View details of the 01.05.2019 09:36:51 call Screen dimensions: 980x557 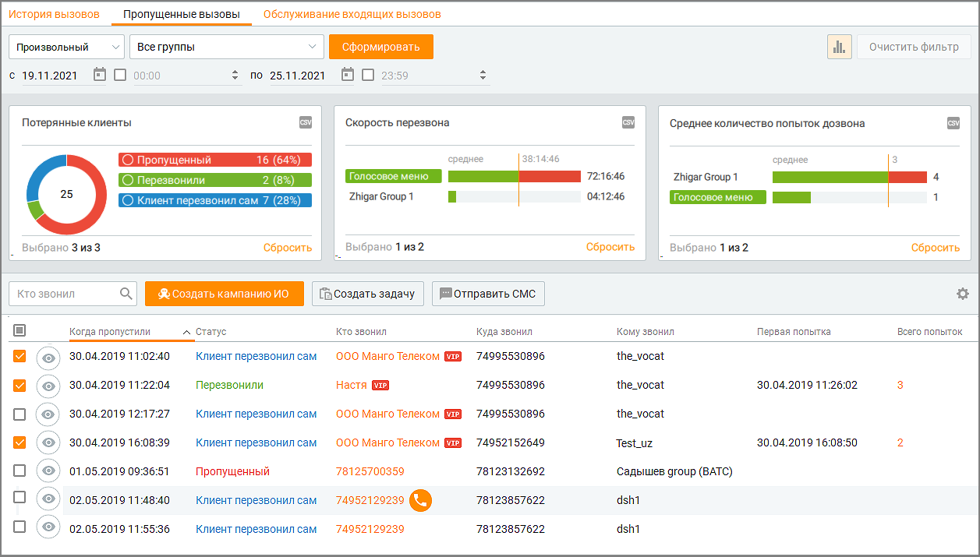(48, 472)
